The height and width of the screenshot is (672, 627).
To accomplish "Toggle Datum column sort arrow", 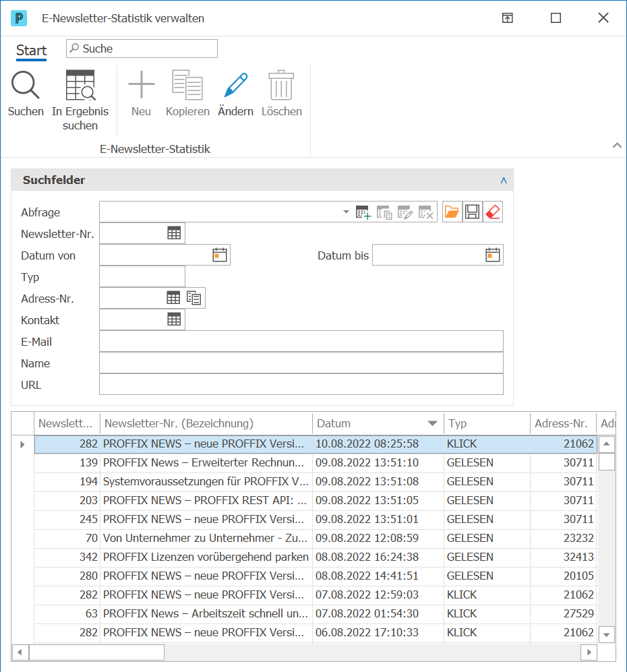I will pyautogui.click(x=432, y=423).
